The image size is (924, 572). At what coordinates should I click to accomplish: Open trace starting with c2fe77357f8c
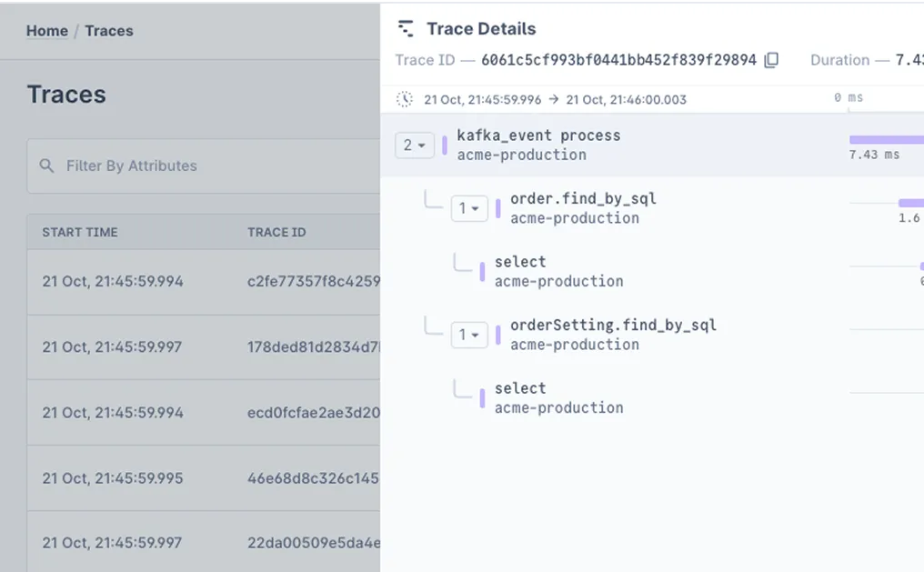pyautogui.click(x=314, y=282)
